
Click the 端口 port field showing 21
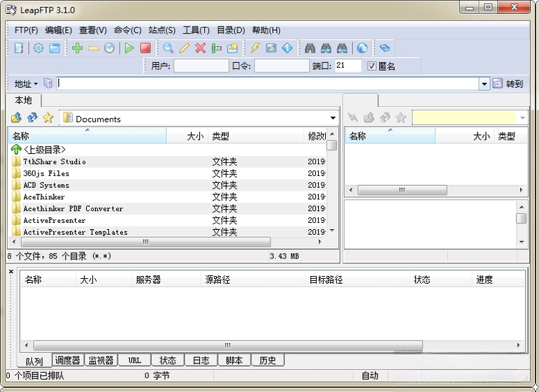348,66
